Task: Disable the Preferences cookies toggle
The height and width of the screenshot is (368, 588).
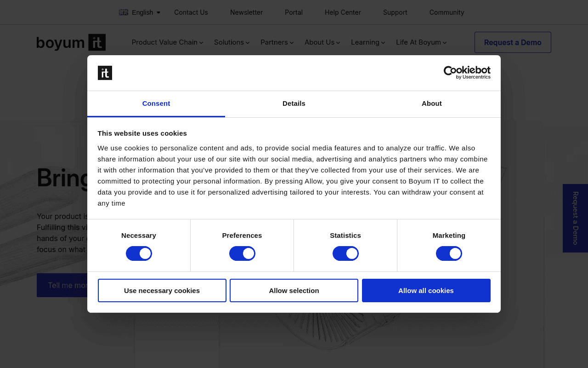Action: [x=242, y=253]
